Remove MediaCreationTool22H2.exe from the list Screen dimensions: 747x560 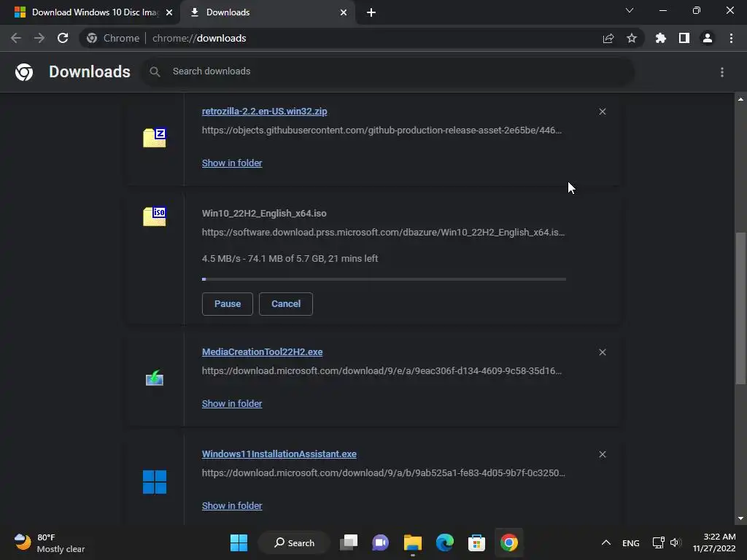point(603,352)
